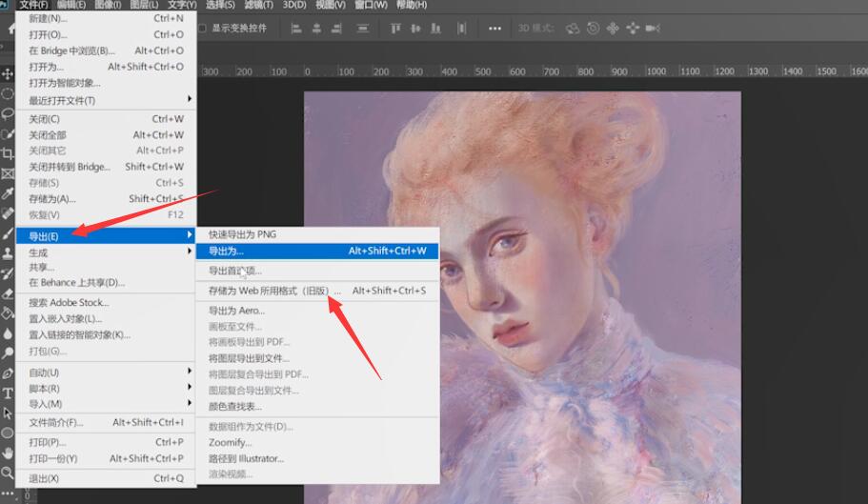Screen dimensions: 868x504
Task: Select the Hand tool
Action: [8, 454]
